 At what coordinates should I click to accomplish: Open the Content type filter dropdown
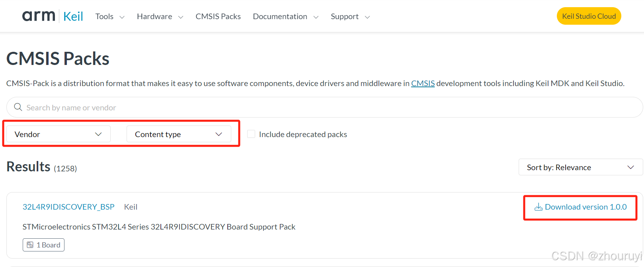(179, 134)
